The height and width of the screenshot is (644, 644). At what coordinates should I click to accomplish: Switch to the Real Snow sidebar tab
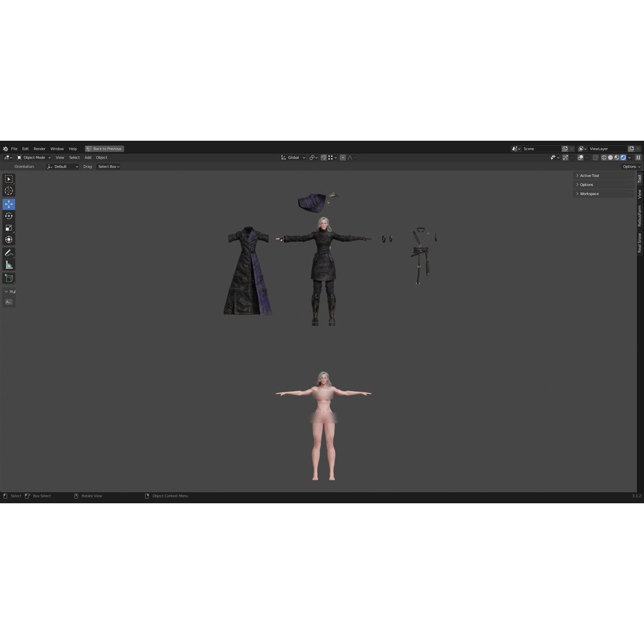pyautogui.click(x=639, y=243)
